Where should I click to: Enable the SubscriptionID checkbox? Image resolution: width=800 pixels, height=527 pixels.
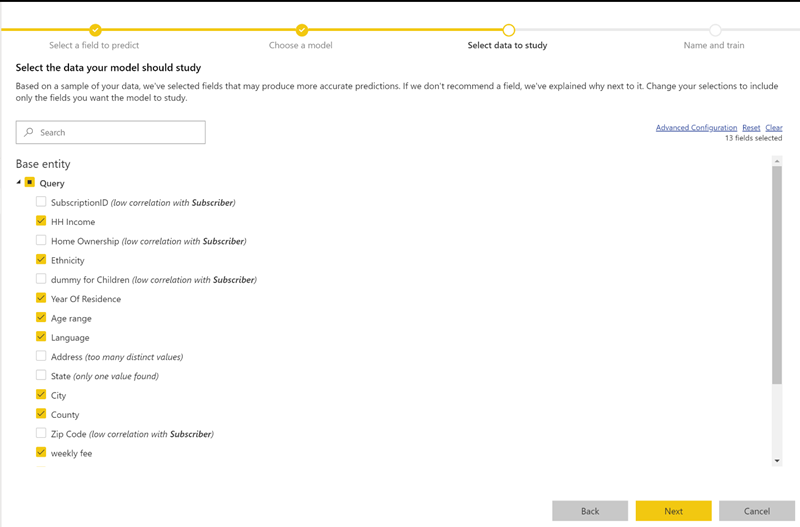click(x=41, y=202)
